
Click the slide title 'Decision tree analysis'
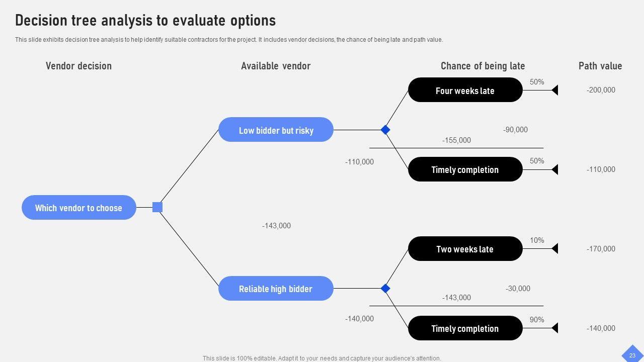click(x=145, y=21)
